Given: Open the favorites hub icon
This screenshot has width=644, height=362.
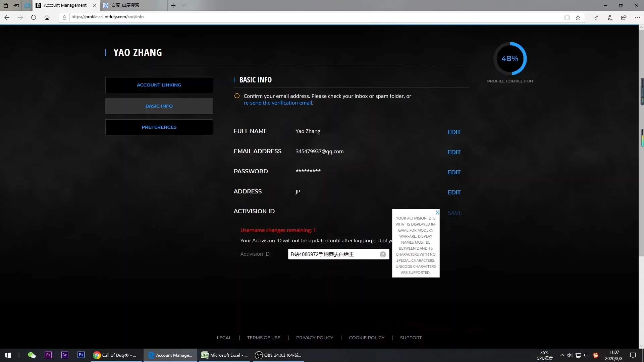Looking at the screenshot, I should click(x=597, y=17).
